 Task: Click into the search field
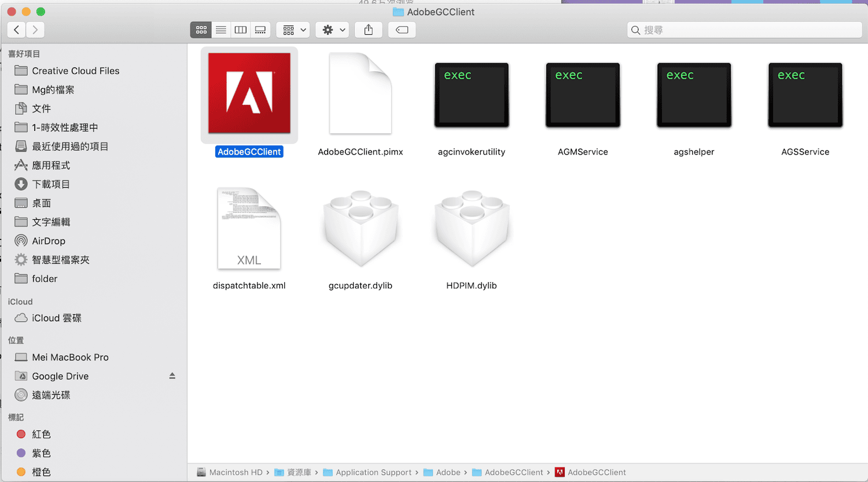pos(745,30)
